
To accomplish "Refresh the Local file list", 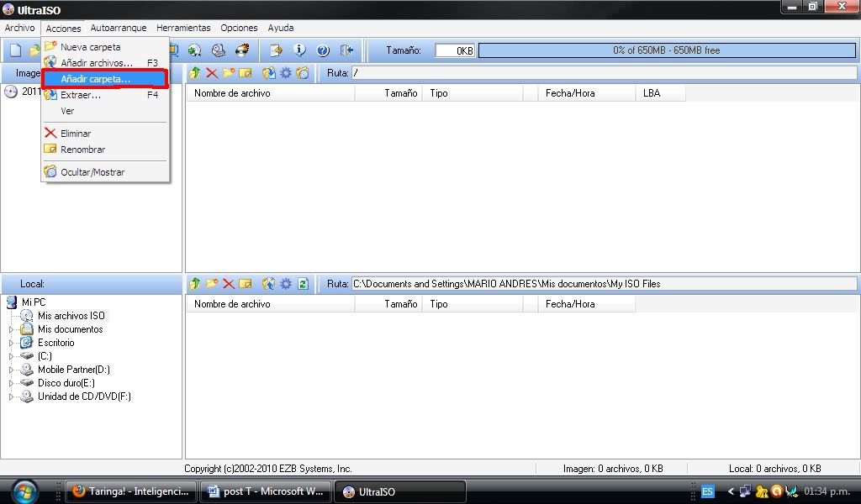I will [303, 284].
